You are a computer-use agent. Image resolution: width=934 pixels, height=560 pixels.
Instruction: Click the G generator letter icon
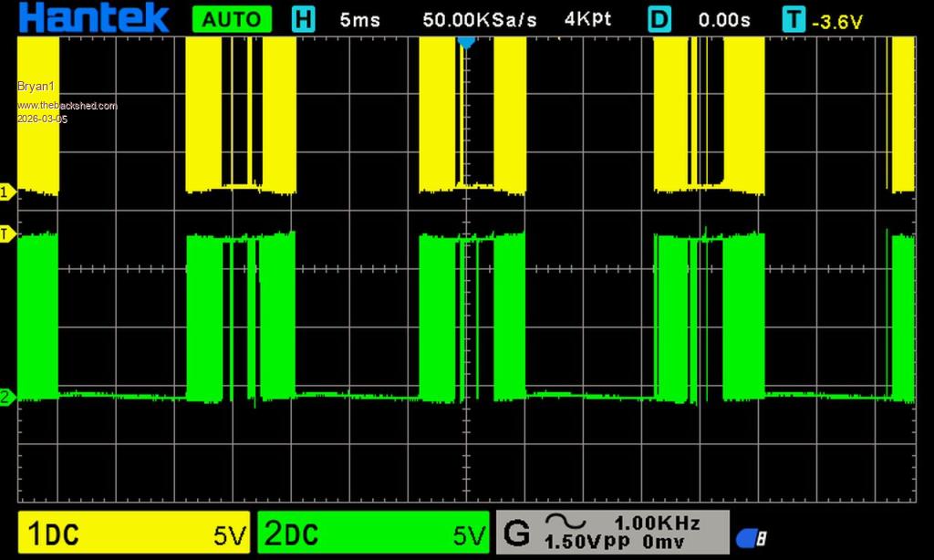(x=516, y=533)
